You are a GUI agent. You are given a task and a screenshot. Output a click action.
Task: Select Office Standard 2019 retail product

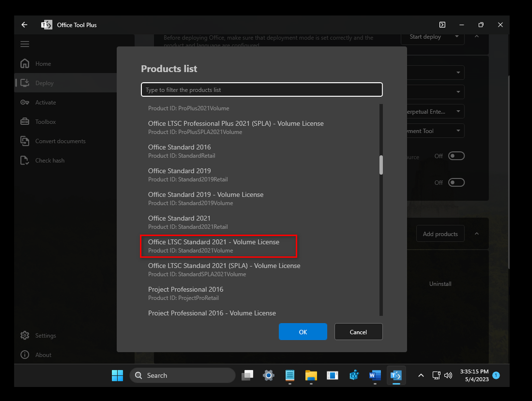click(262, 175)
